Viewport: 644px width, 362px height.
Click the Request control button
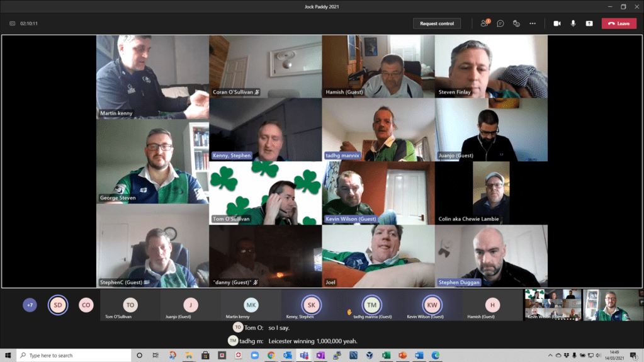click(437, 23)
